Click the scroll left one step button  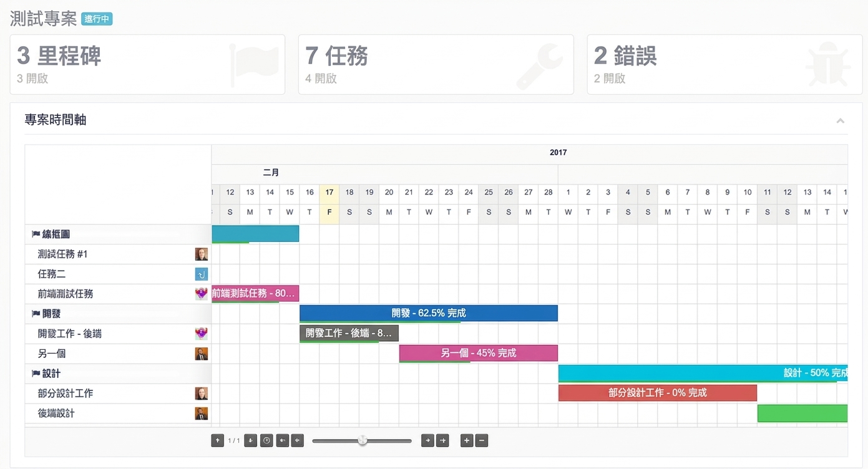pyautogui.click(x=298, y=441)
